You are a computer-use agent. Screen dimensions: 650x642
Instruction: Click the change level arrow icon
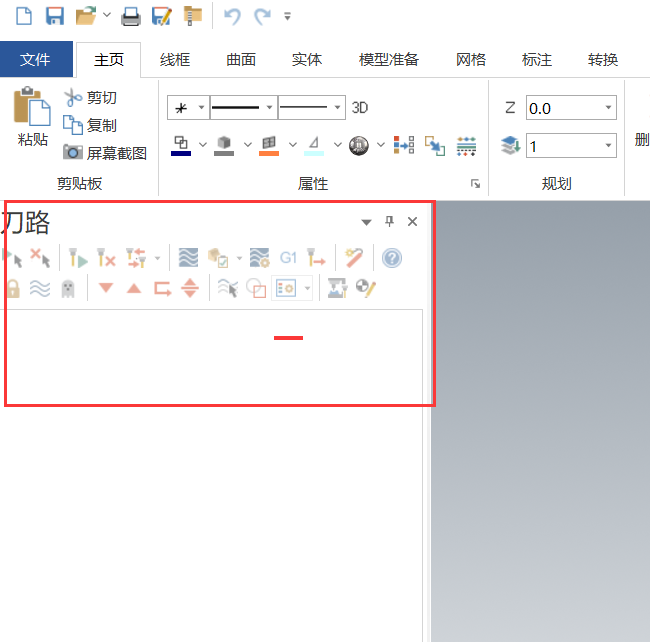pyautogui.click(x=435, y=146)
